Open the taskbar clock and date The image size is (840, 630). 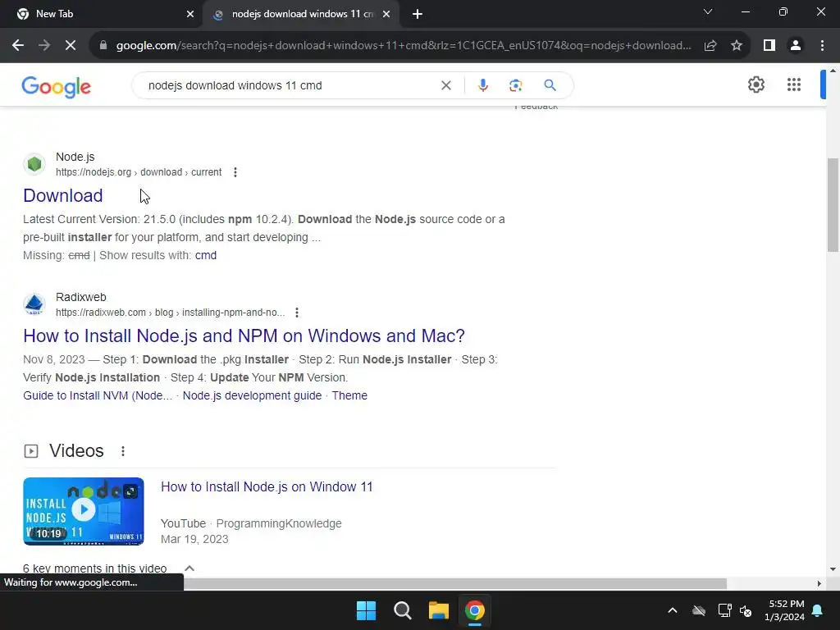click(x=784, y=610)
